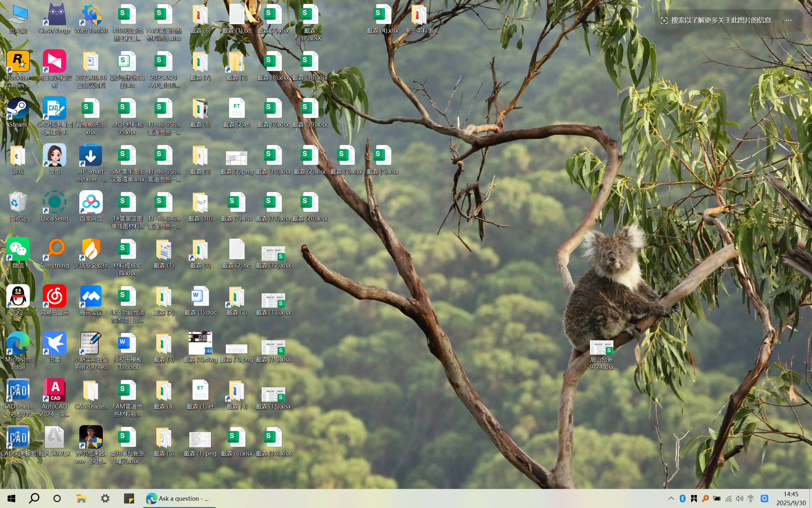Open taskbar search magnifier
This screenshot has width=812, height=508.
34,498
